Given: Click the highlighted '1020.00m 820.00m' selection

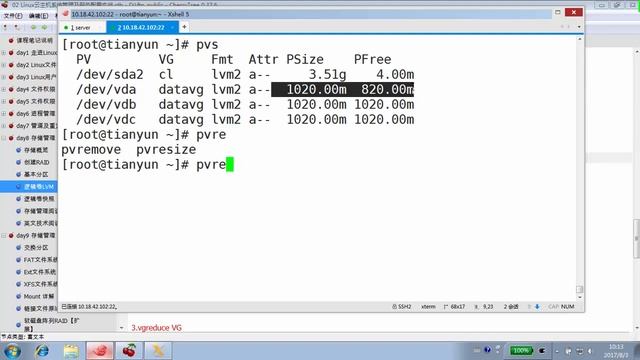Looking at the screenshot, I should pos(342,89).
